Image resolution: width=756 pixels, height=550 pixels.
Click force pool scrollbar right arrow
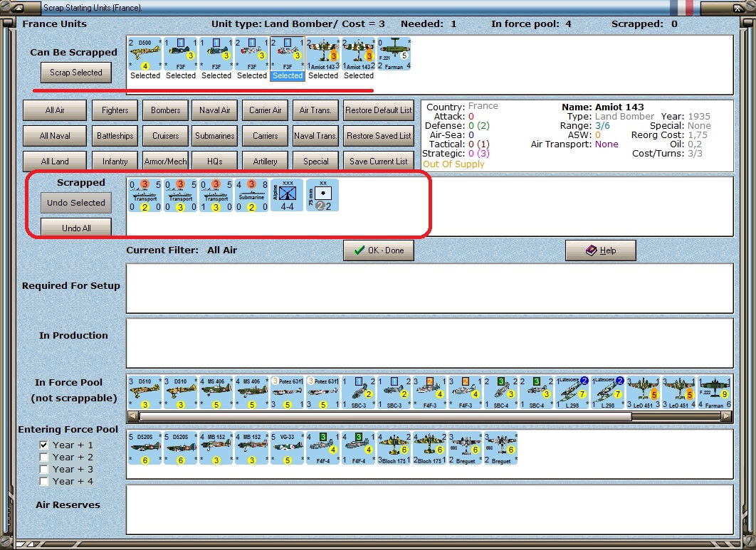726,416
